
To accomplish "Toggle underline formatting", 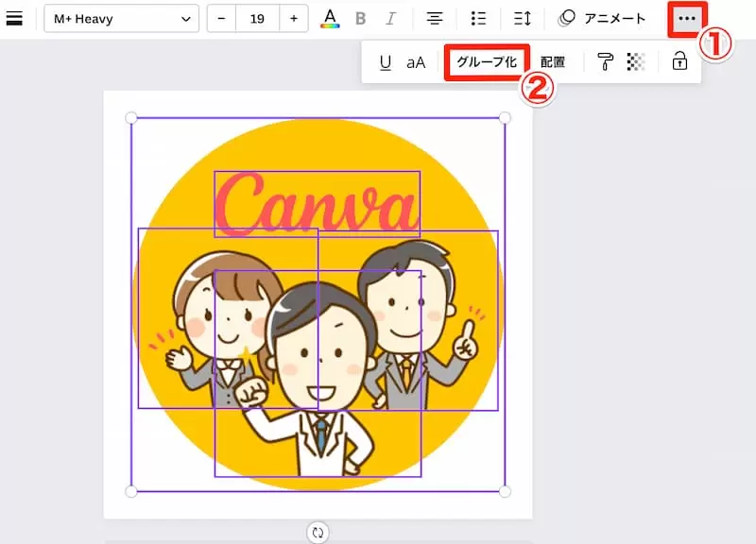I will click(x=386, y=62).
